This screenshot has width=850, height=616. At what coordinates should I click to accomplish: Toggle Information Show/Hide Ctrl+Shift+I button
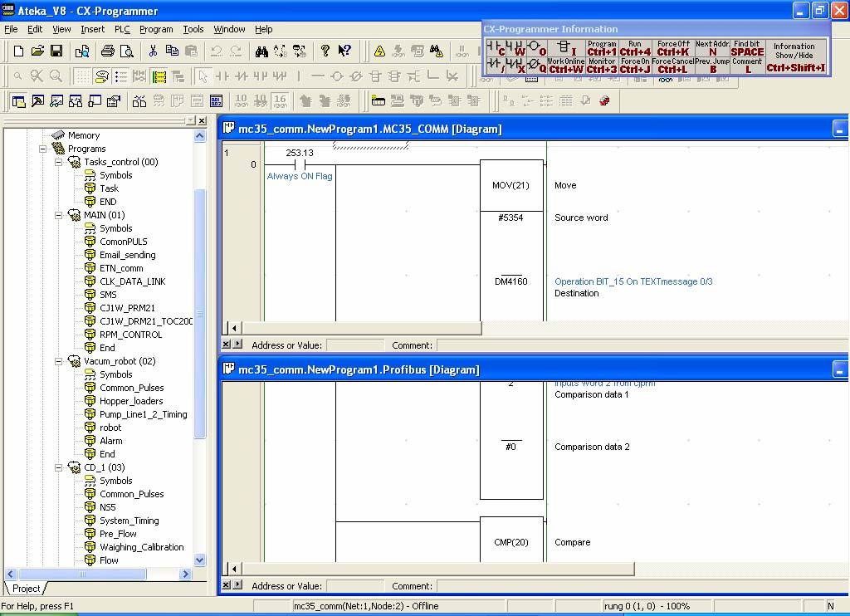(x=795, y=57)
